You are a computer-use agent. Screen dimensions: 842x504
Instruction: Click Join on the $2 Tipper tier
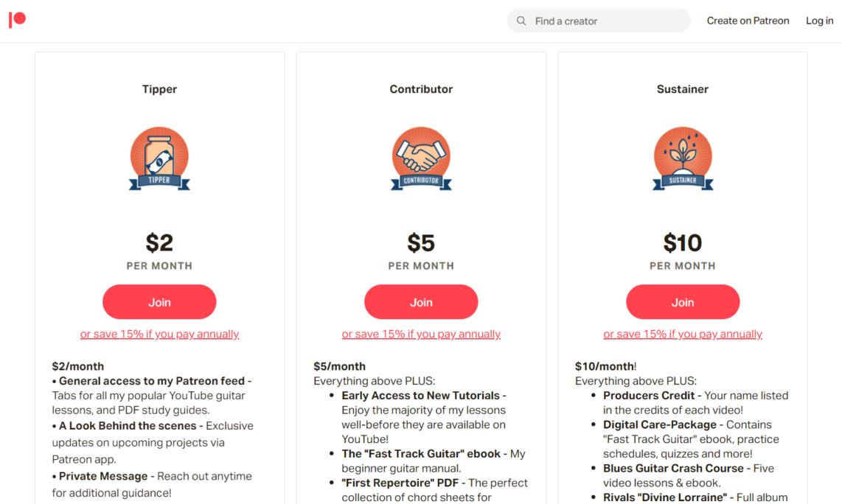pos(159,302)
